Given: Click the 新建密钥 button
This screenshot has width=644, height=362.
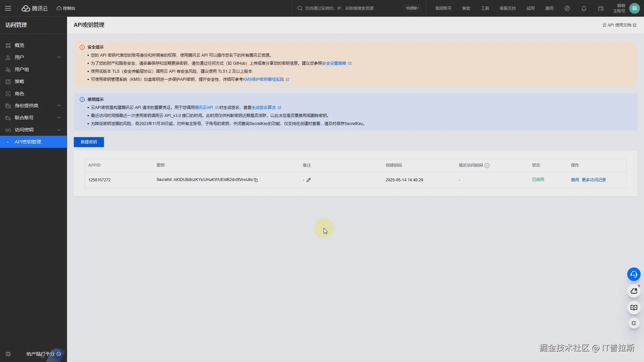Looking at the screenshot, I should [x=89, y=142].
